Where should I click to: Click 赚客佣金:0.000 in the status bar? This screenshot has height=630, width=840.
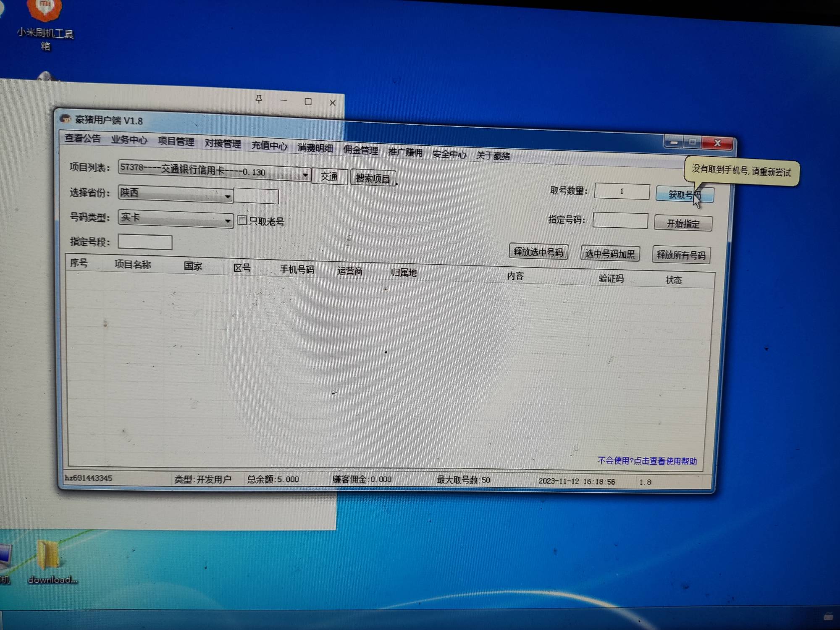[362, 480]
